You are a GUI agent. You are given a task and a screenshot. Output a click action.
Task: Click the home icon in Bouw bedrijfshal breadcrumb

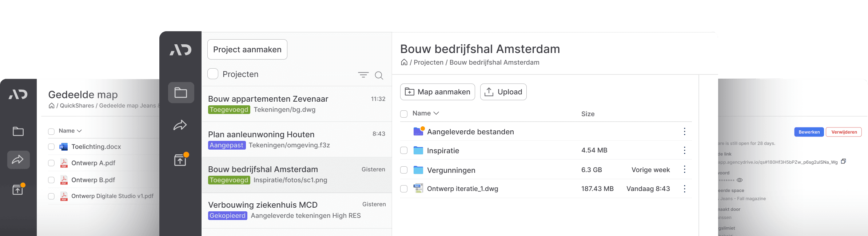tap(404, 62)
